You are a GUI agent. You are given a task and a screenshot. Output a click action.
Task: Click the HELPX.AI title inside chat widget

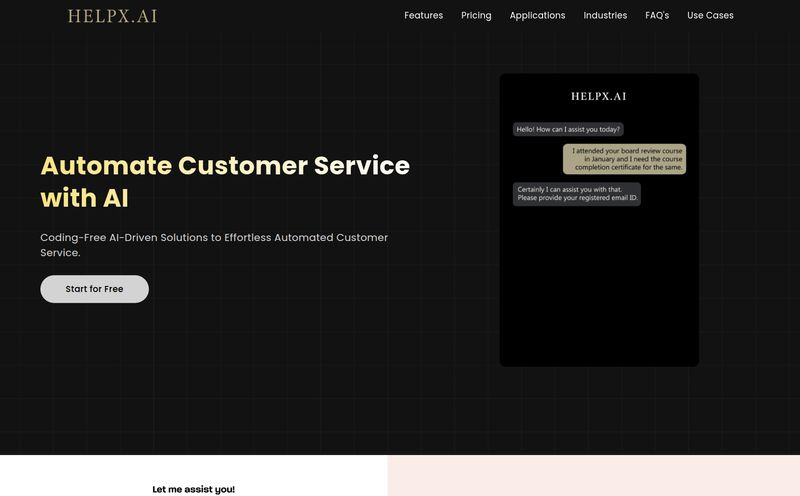tap(598, 96)
